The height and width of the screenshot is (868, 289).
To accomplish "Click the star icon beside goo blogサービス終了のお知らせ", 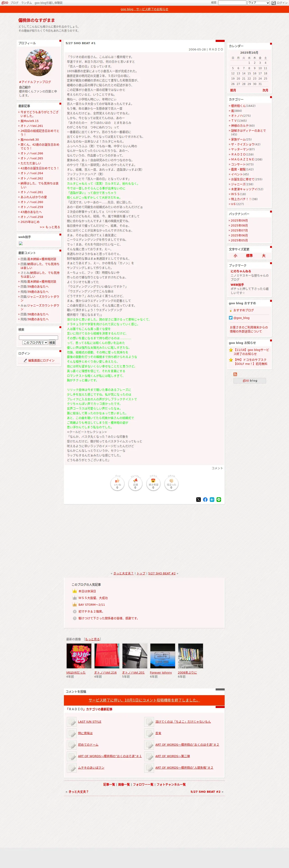I will click(x=231, y=350).
